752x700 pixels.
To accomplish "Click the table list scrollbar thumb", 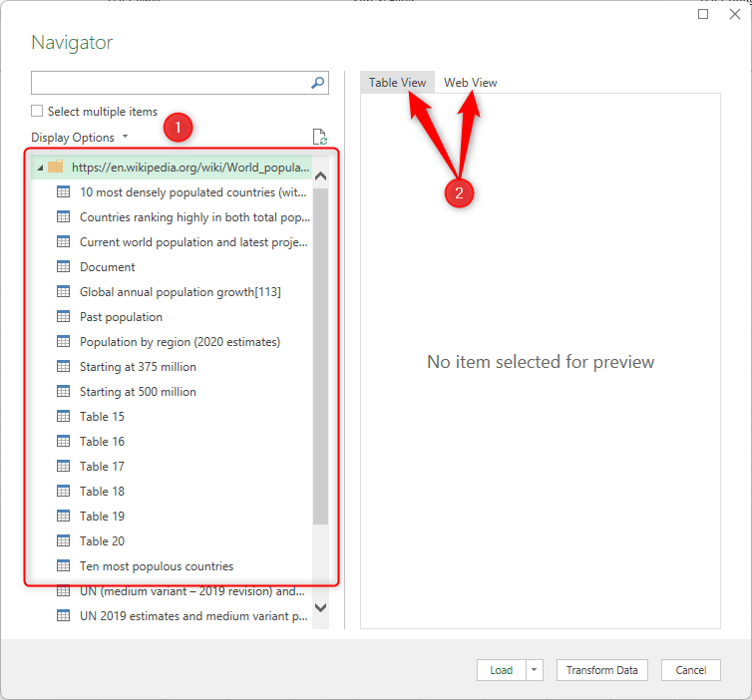I will coord(320,356).
